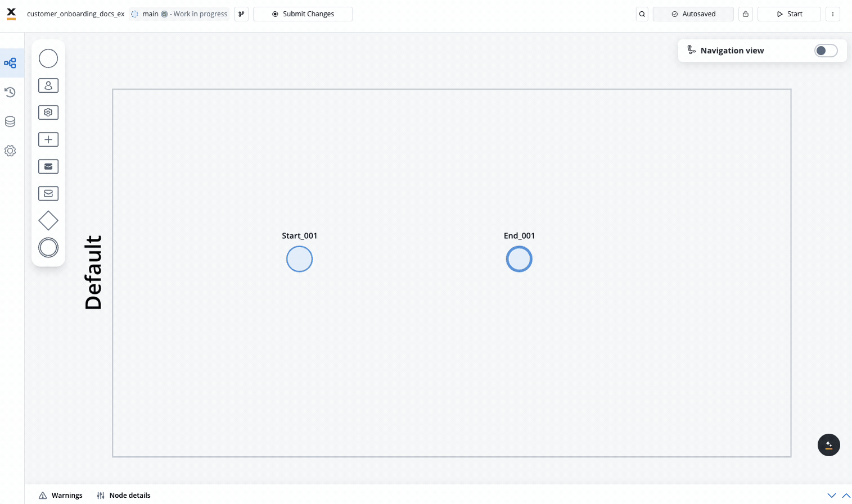Click the Autosaved status button
This screenshot has width=852, height=504.
[693, 14]
